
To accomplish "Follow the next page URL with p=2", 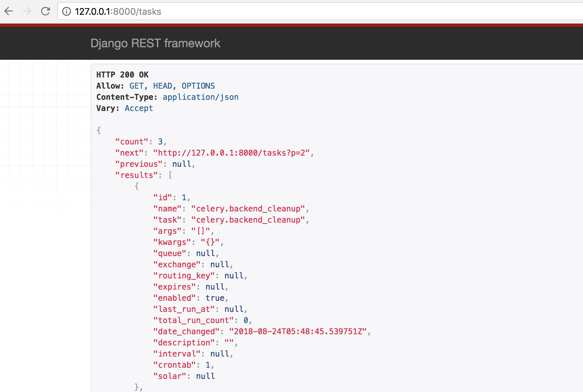I will (x=233, y=153).
